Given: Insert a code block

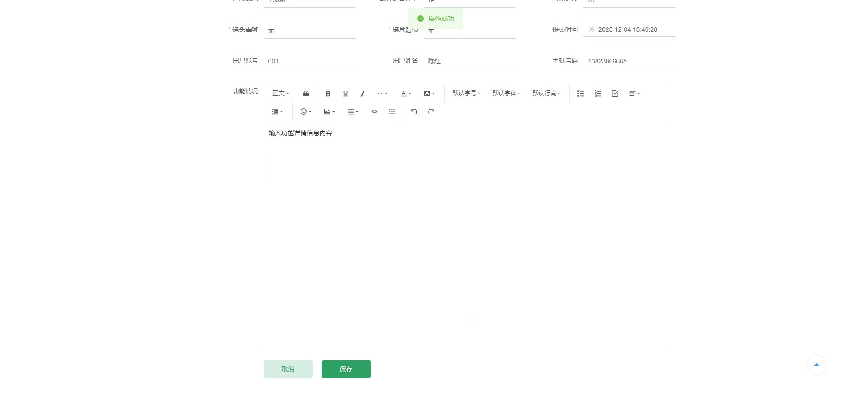Looking at the screenshot, I should point(375,112).
